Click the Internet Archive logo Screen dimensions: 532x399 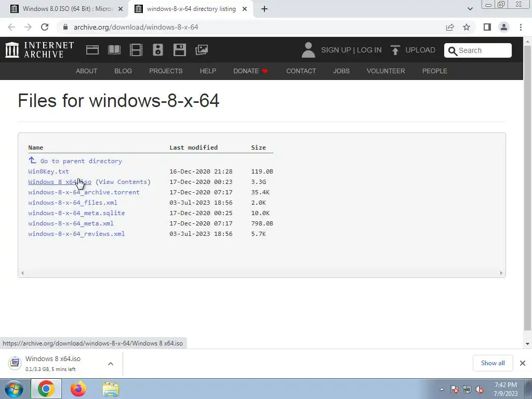point(39,50)
